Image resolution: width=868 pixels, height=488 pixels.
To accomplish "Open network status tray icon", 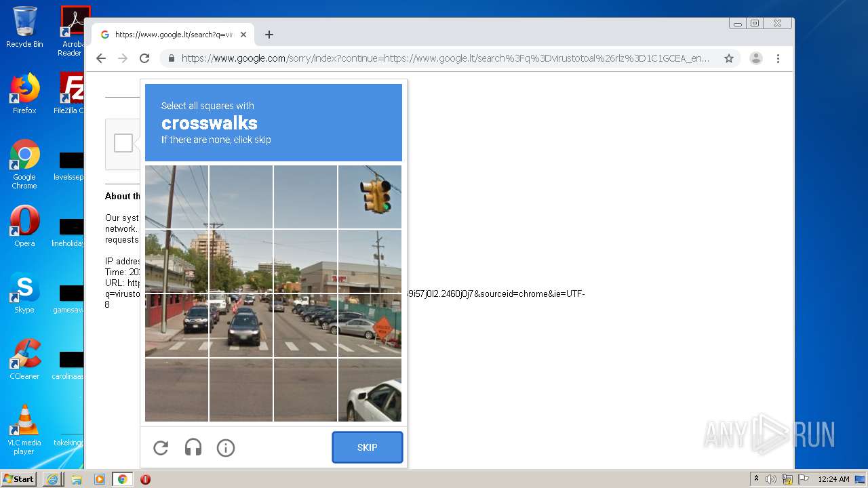I will (787, 479).
